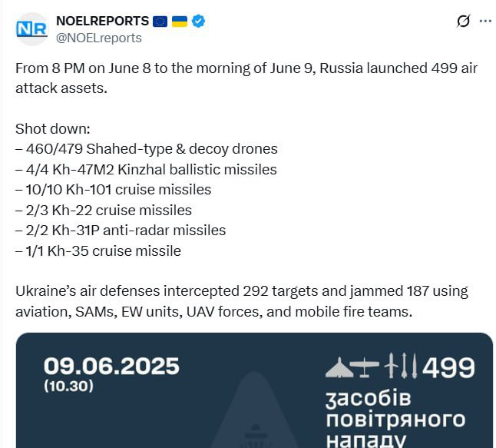The image size is (496, 448).
Task: Click the Grok explain-post icon
Action: 463,22
